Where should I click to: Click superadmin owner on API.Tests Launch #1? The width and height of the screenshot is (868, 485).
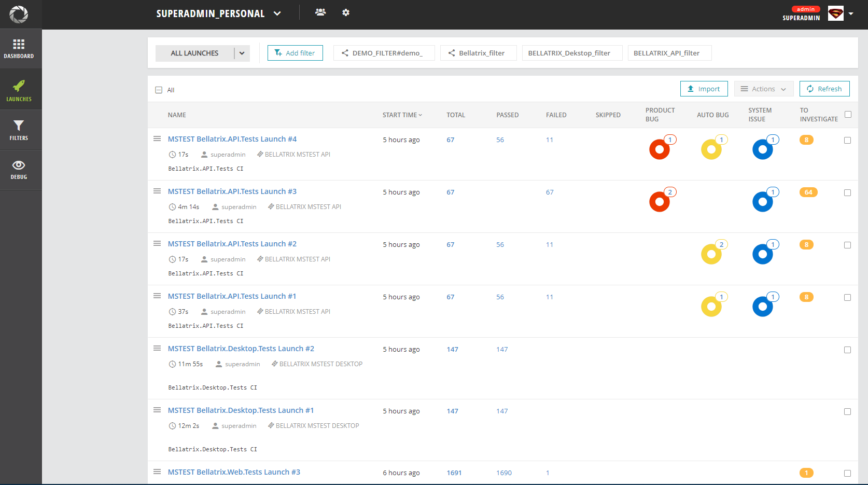(223, 311)
